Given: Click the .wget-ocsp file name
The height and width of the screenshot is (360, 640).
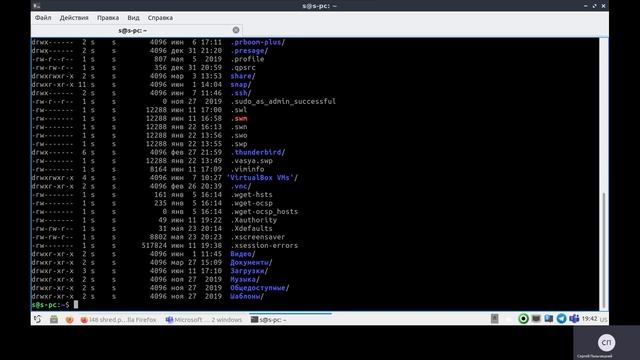Looking at the screenshot, I should (251, 203).
